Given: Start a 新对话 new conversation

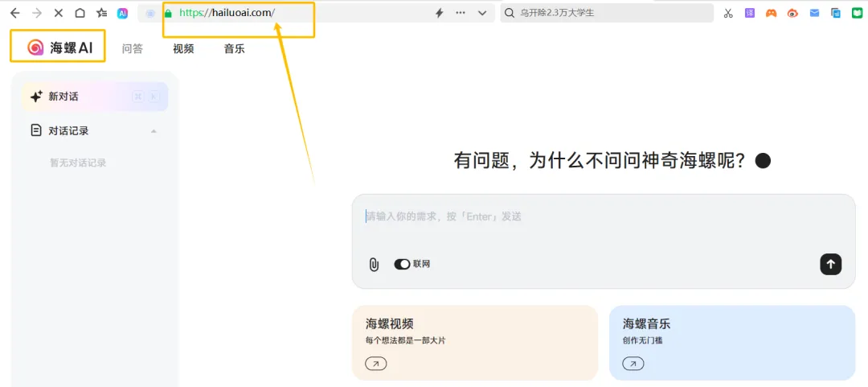Looking at the screenshot, I should coord(95,97).
